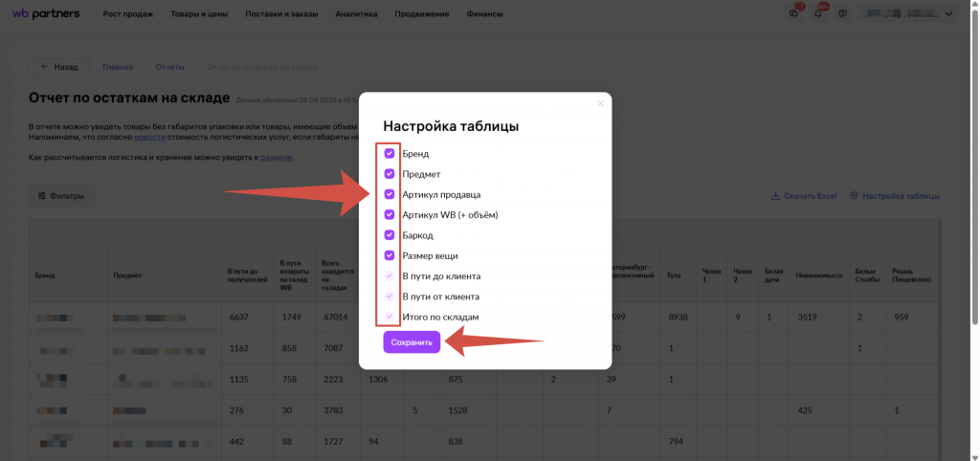Image resolution: width=980 pixels, height=461 pixels.
Task: Open Настройка таблицы gear icon
Action: click(855, 196)
